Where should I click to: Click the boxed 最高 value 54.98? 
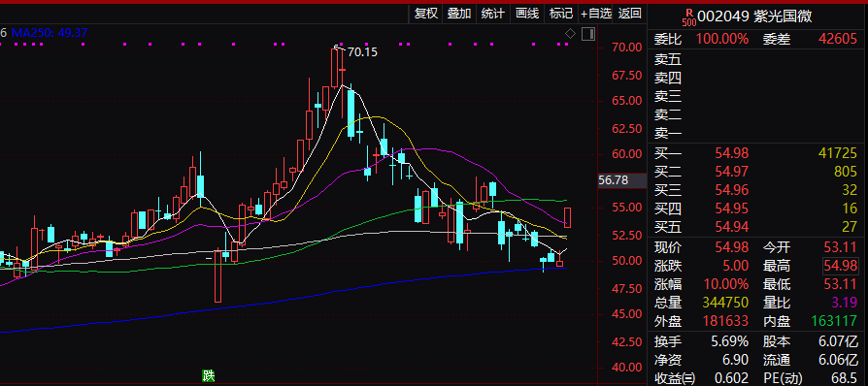(x=840, y=266)
